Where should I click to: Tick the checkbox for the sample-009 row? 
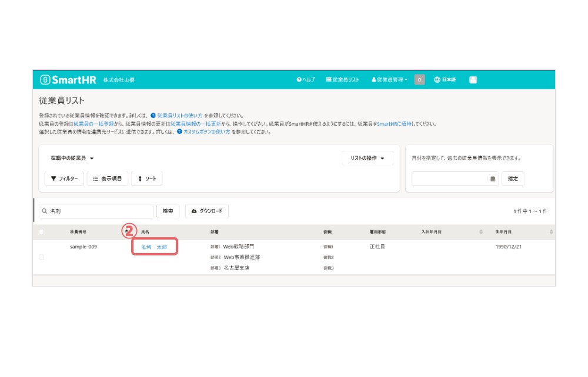(x=42, y=257)
